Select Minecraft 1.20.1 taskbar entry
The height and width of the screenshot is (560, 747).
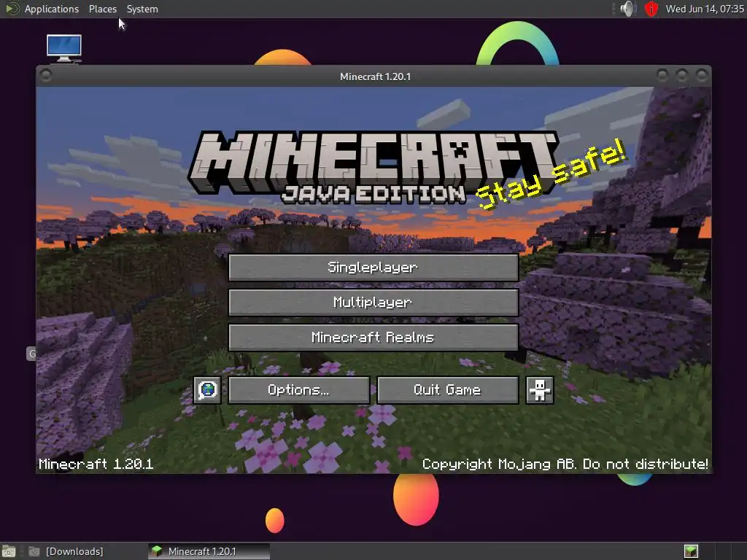pos(209,551)
